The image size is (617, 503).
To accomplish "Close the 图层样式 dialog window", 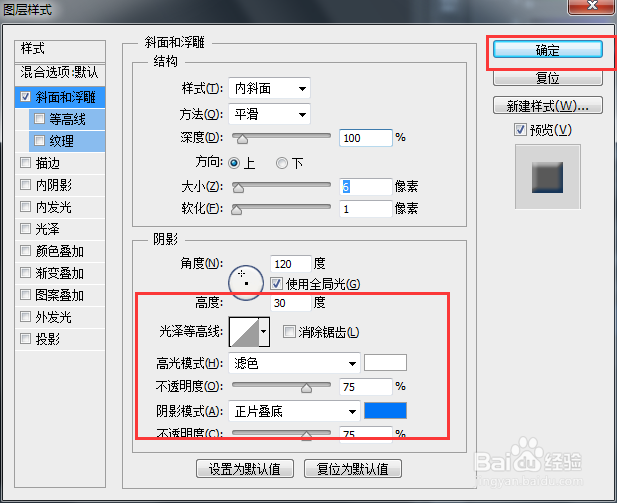I will pyautogui.click(x=592, y=6).
